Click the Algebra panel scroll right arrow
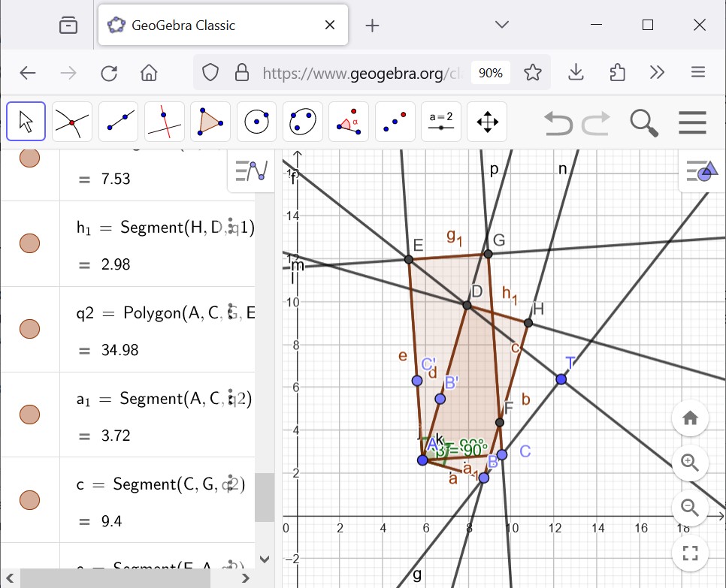Image resolution: width=726 pixels, height=588 pixels. (246, 577)
